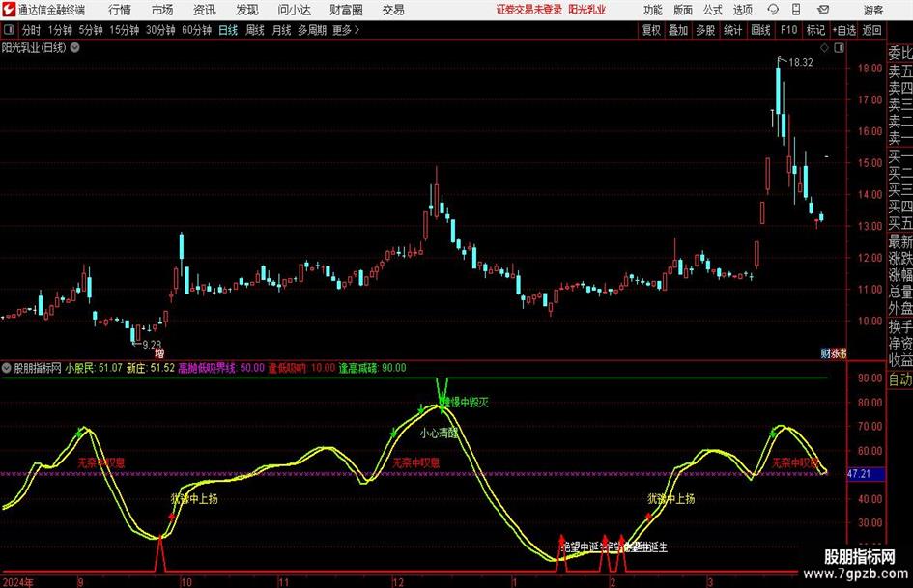The width and height of the screenshot is (913, 588).
Task: Open the 市场 menu
Action: point(162,10)
